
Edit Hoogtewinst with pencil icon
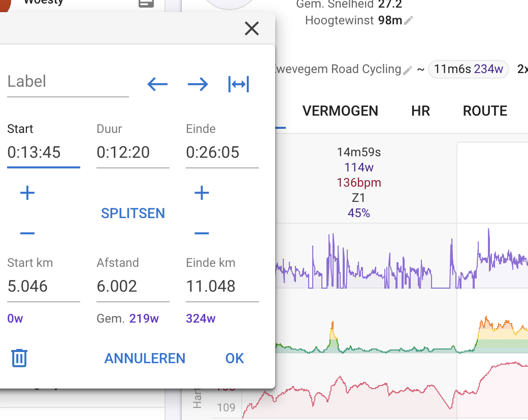[409, 21]
